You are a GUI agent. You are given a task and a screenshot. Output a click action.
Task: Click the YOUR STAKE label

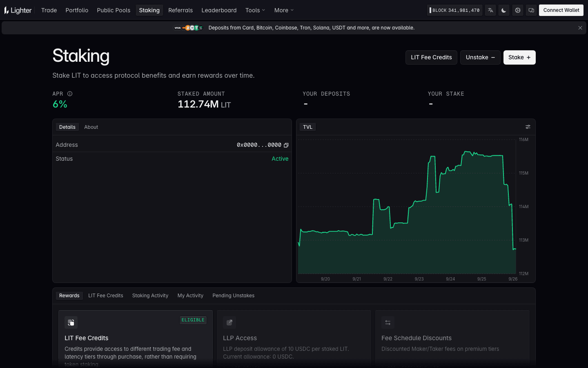[x=446, y=94]
